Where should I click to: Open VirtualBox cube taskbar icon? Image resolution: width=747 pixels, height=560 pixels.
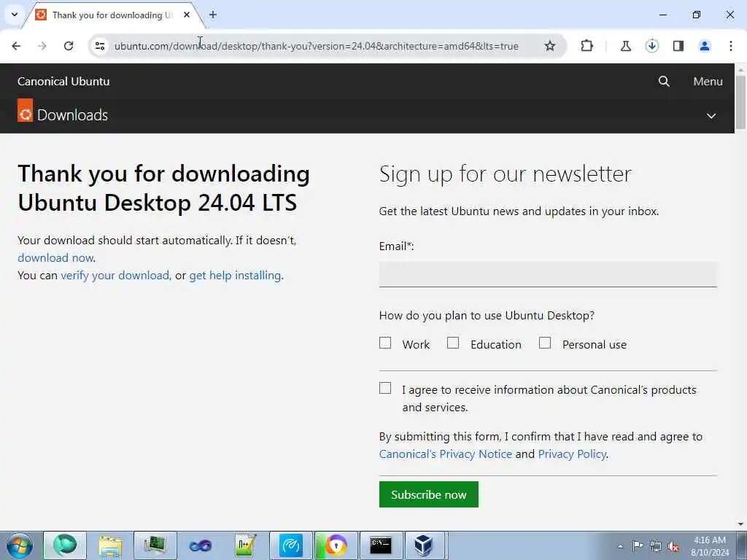click(423, 545)
